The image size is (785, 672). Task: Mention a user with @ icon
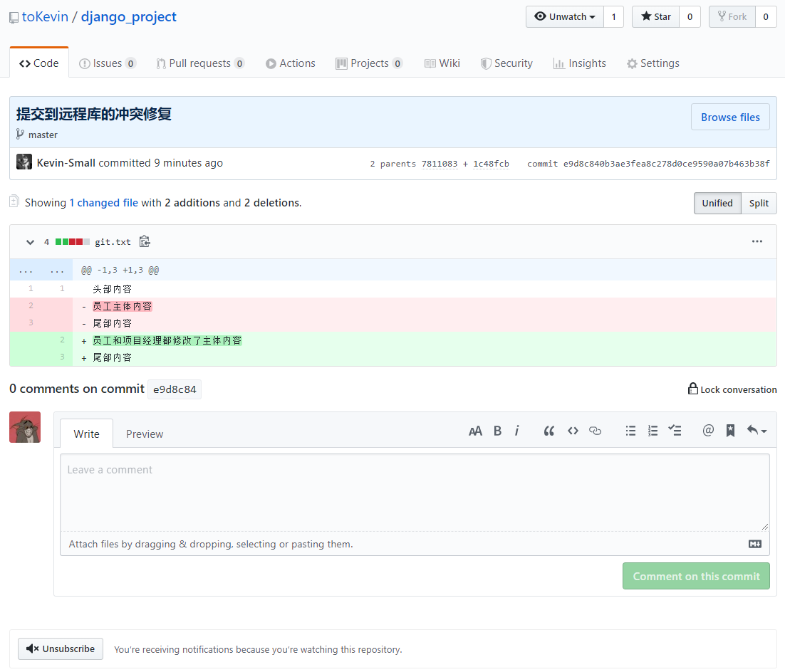tap(708, 430)
